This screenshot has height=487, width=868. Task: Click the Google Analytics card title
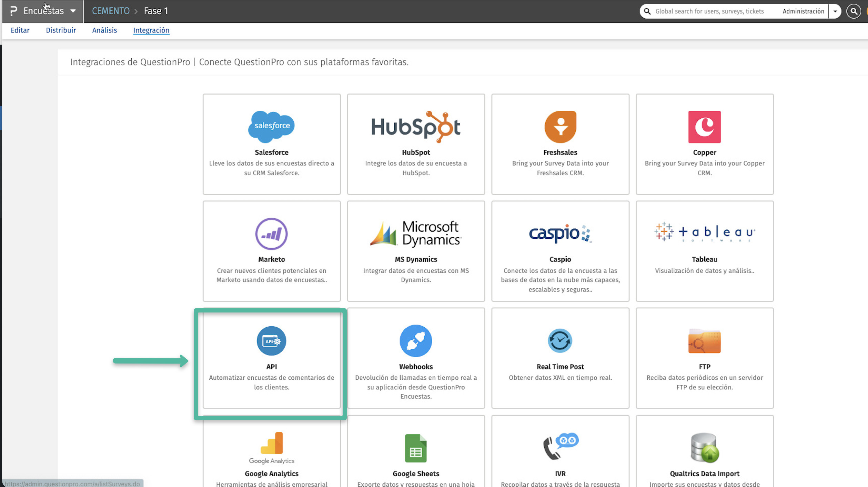coord(272,474)
